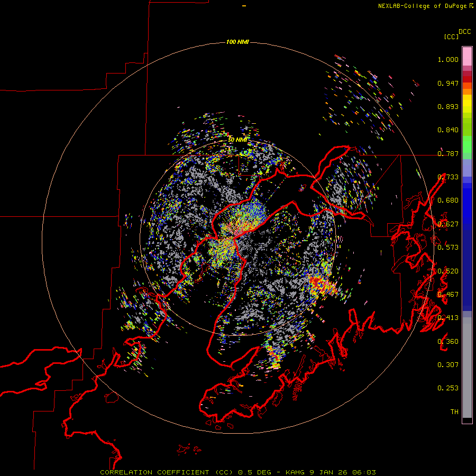Click the KAHG station identifier
Image resolution: width=476 pixels, height=476 pixels.
295,472
